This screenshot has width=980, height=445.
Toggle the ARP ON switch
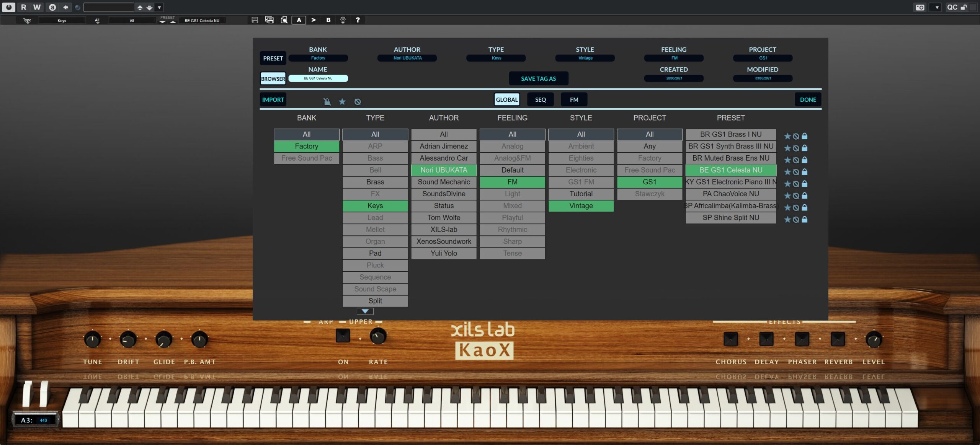(343, 336)
